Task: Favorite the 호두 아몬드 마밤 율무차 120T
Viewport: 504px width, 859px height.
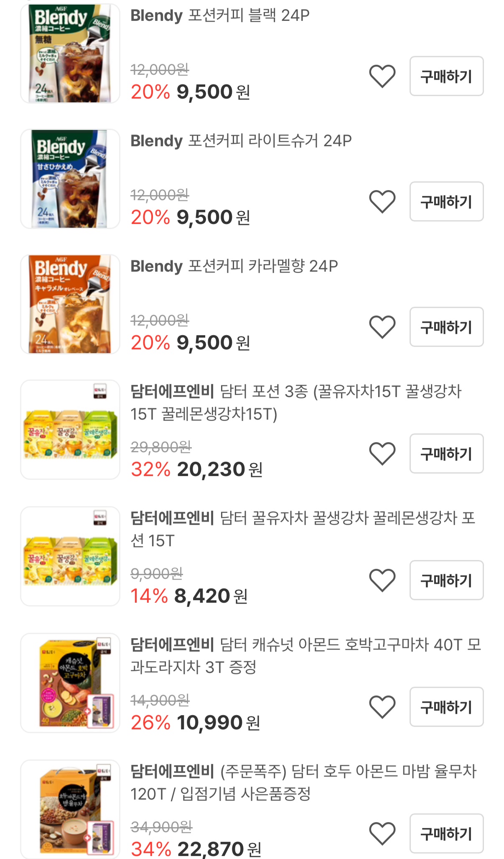Action: 382,834
